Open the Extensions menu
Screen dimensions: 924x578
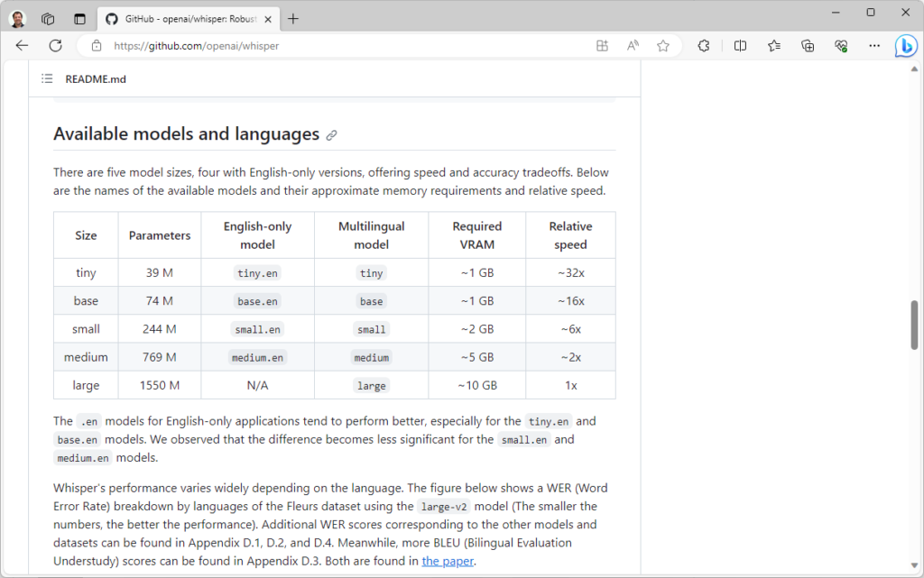tap(704, 46)
